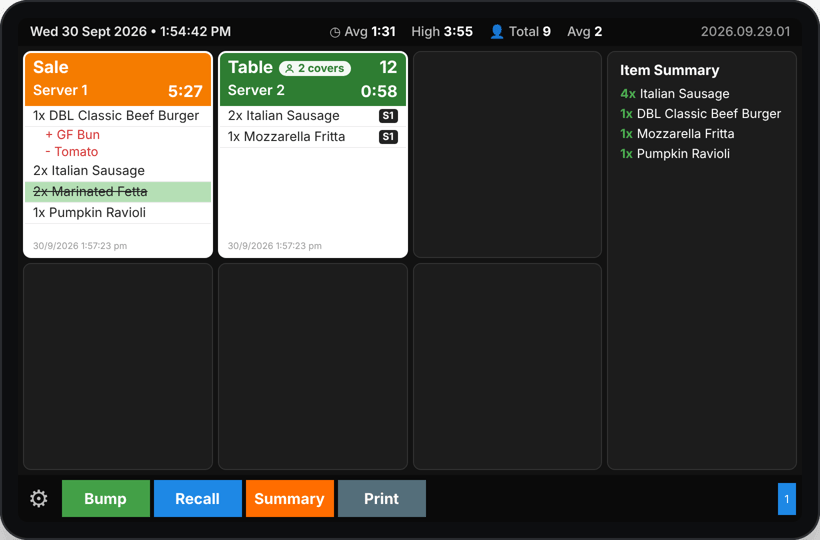Viewport: 820px width, 540px height.
Task: Click the Item Summary heading
Action: 669,70
